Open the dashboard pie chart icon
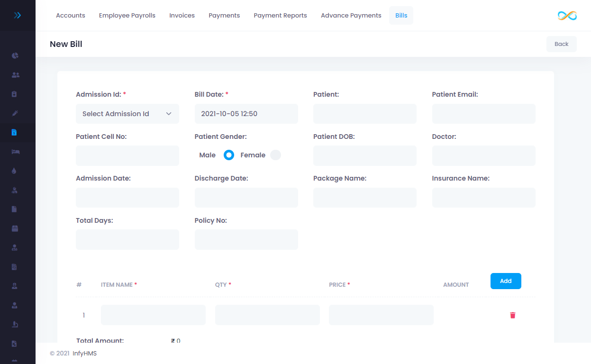This screenshot has width=591, height=364. pos(15,55)
